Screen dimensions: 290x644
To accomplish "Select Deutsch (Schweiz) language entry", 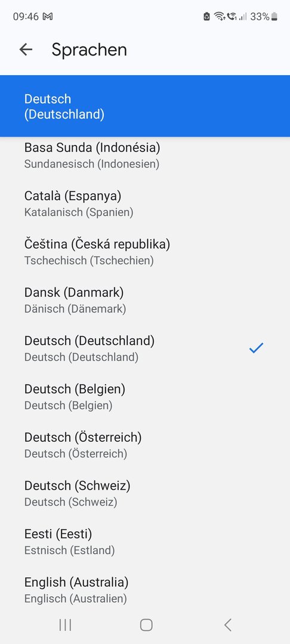I will [x=145, y=493].
